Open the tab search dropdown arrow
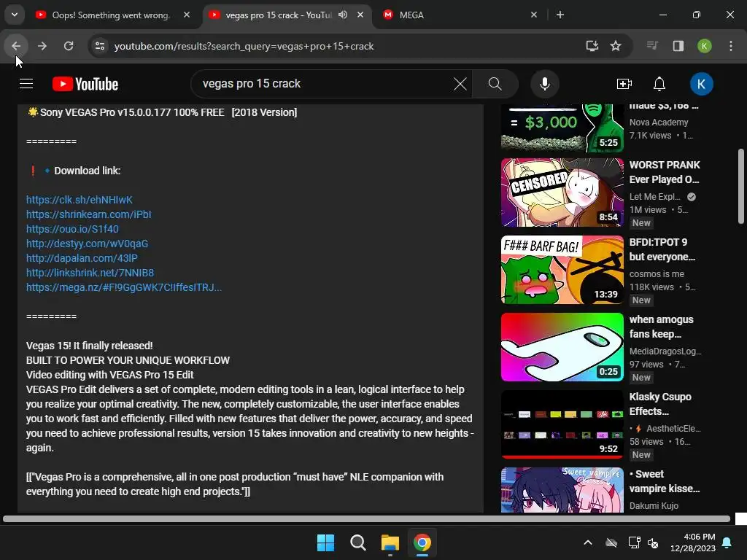 pyautogui.click(x=15, y=15)
